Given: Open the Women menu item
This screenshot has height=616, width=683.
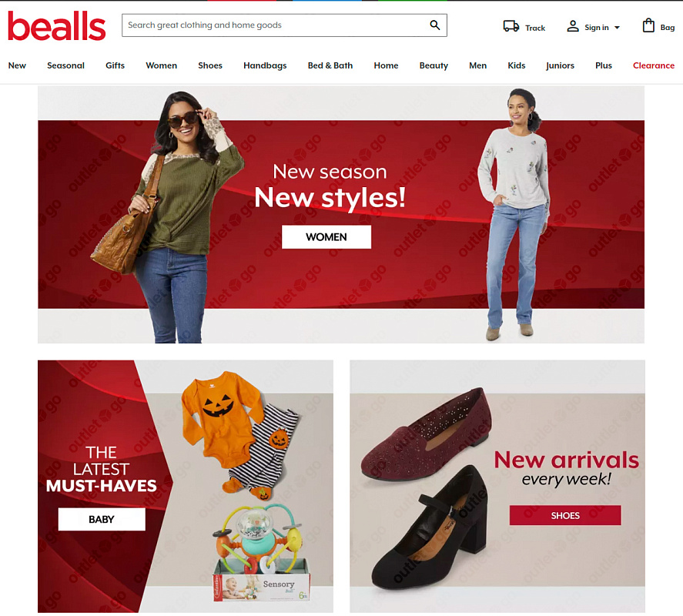Looking at the screenshot, I should coord(161,65).
